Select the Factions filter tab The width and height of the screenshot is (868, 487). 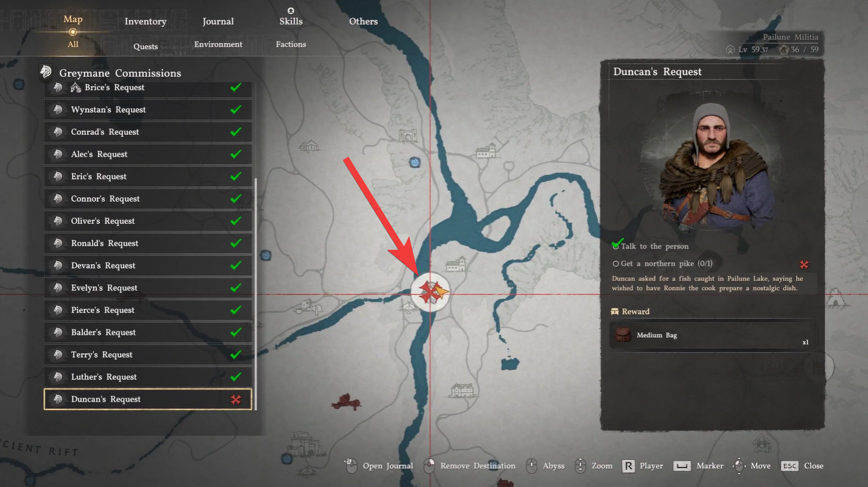pyautogui.click(x=291, y=44)
